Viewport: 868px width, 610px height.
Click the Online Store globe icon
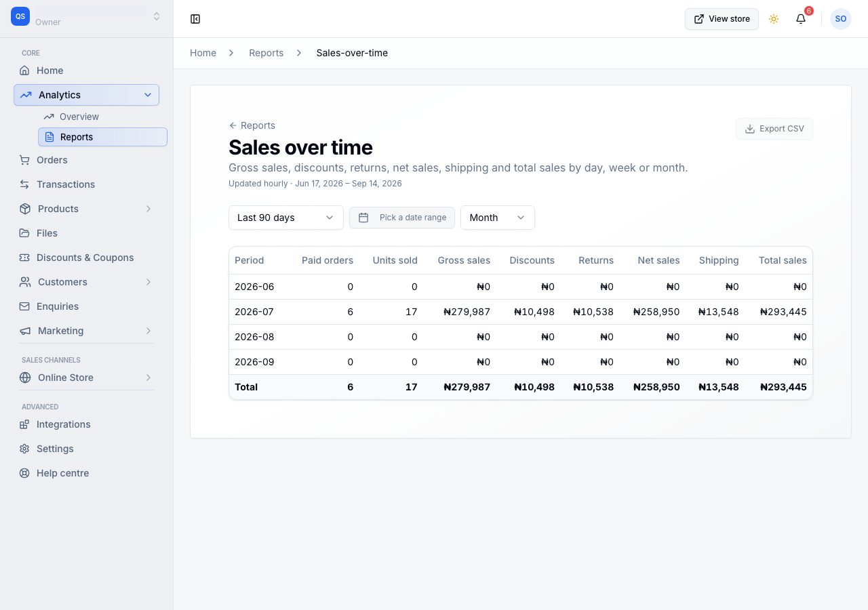25,378
